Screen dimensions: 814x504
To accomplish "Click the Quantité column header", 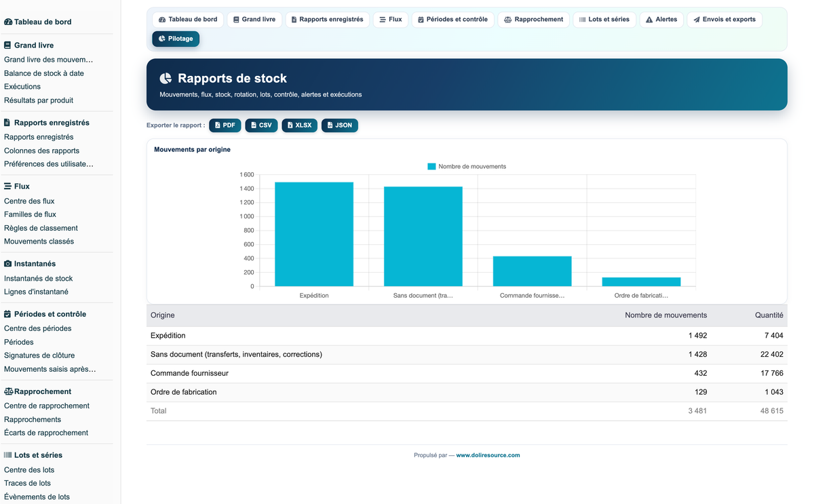I will (x=769, y=315).
